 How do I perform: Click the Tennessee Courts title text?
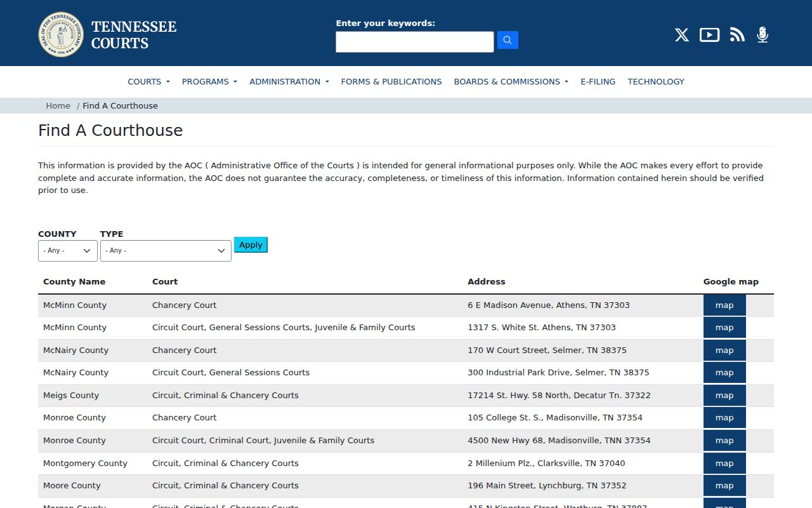(134, 35)
